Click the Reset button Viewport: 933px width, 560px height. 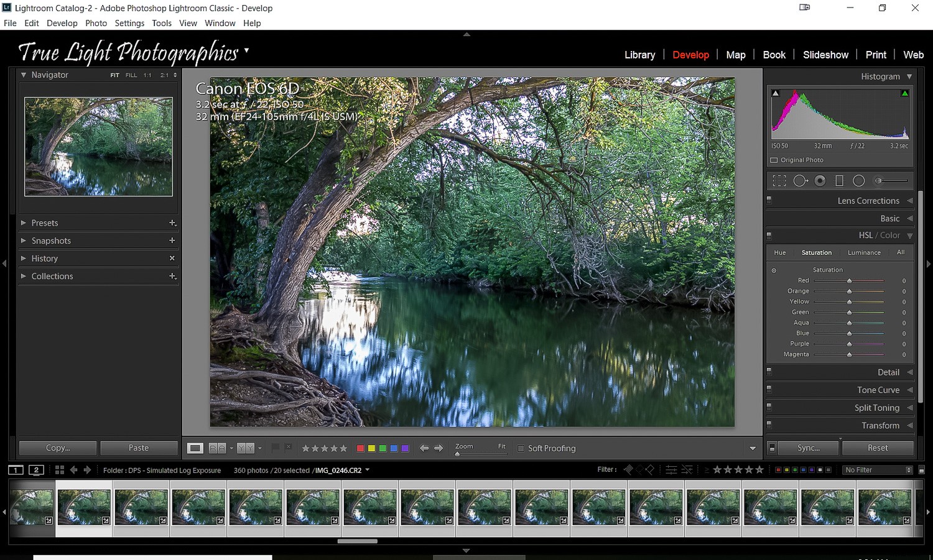(878, 448)
